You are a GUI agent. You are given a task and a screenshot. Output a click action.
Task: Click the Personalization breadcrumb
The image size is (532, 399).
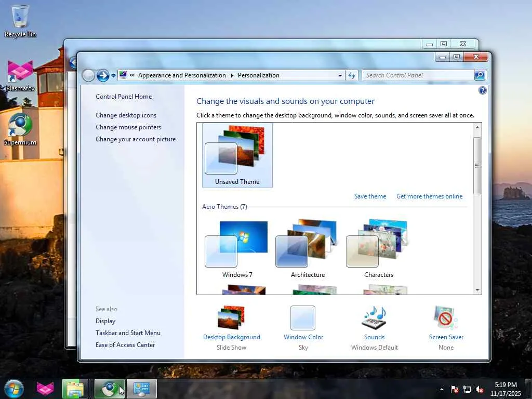point(259,75)
